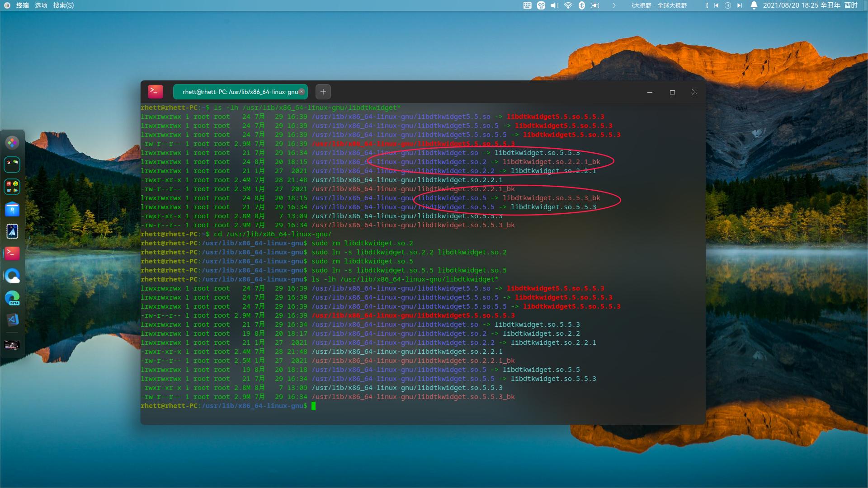Open the notification bell icon
Image resolution: width=868 pixels, height=488 pixels.
pyautogui.click(x=754, y=5)
